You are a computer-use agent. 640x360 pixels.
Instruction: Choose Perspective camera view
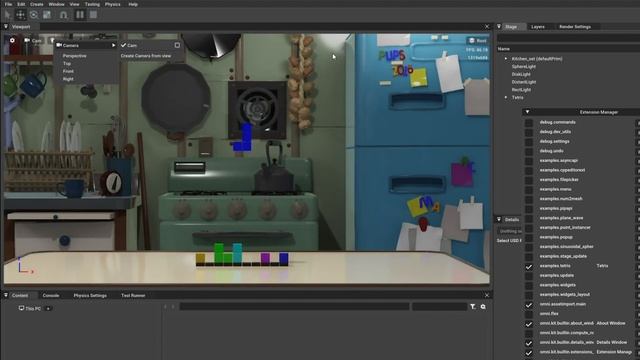click(x=74, y=56)
